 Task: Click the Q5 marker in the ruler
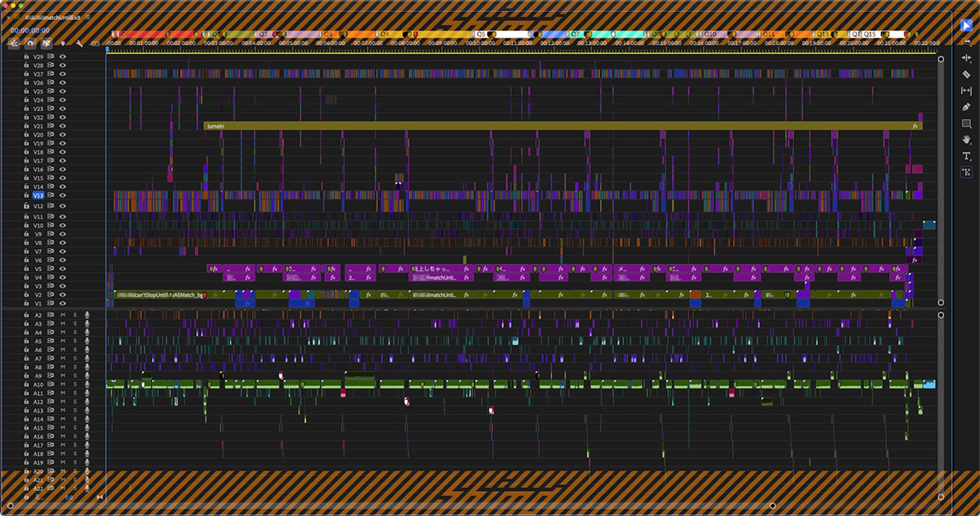(x=481, y=34)
